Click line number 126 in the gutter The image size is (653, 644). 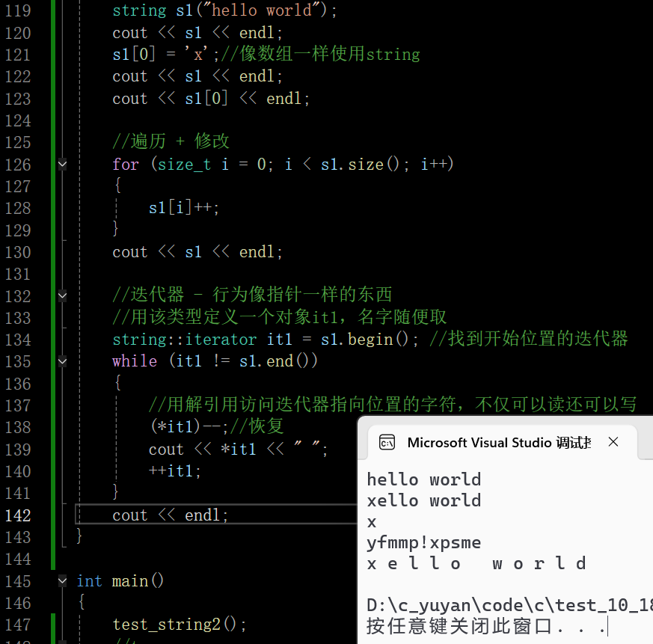(x=18, y=165)
